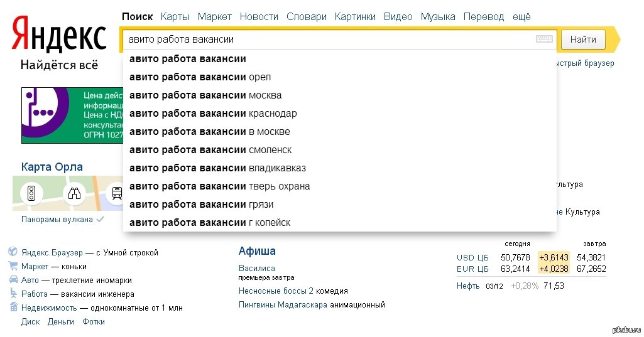Image resolution: width=644 pixels, height=337 pixels.
Task: Select suggestion авито работа вакансии тверь охрана
Action: (340, 186)
